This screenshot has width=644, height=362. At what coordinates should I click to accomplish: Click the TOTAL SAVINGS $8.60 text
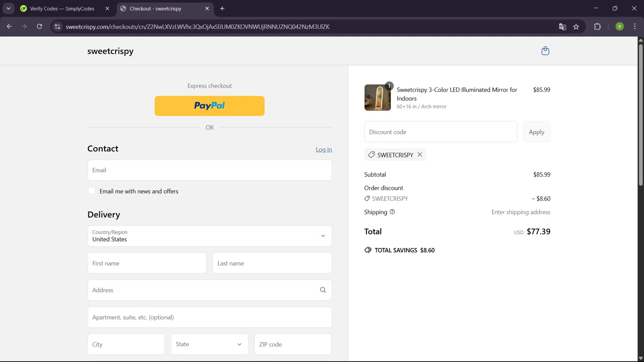click(x=404, y=250)
